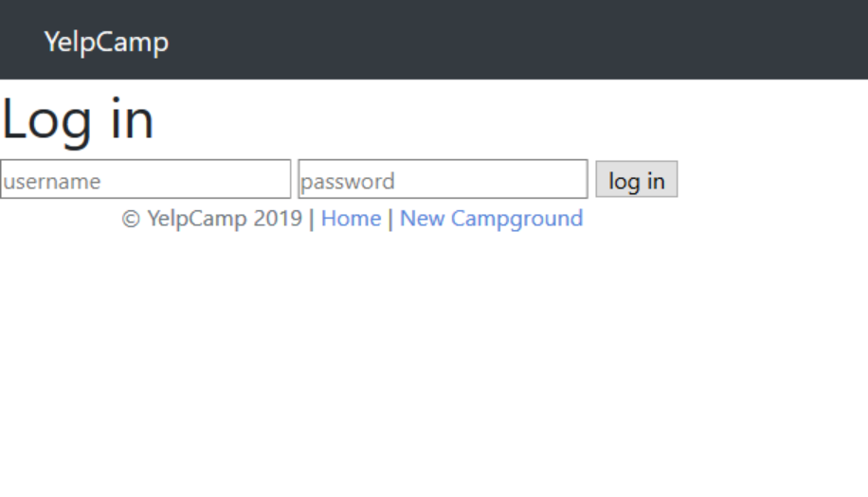Click the Log in page heading
This screenshot has height=497, width=868.
pyautogui.click(x=78, y=120)
